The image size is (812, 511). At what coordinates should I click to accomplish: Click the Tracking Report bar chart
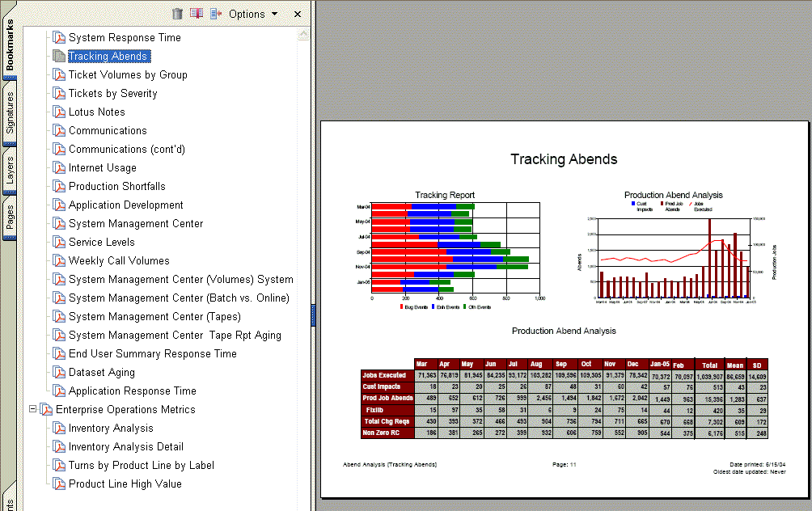click(455, 248)
